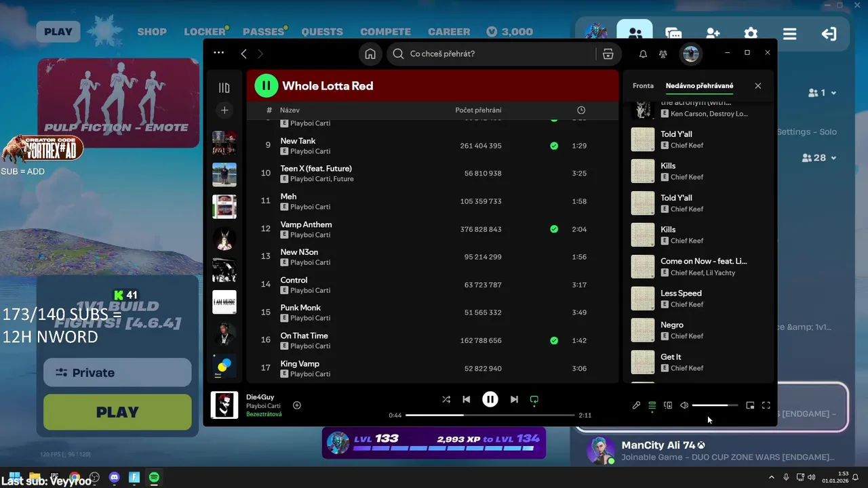Open lyrics with the microphone icon
The height and width of the screenshot is (488, 868).
[x=636, y=405]
